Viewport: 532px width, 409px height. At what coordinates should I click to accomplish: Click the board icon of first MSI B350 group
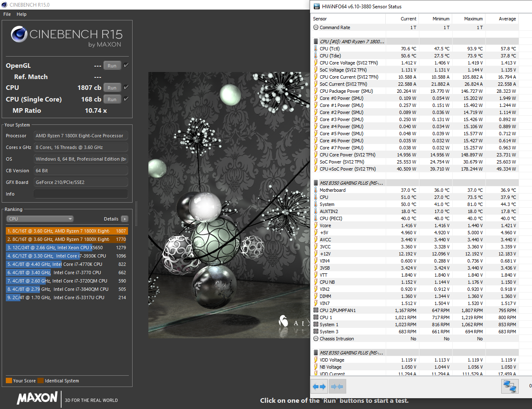(316, 183)
